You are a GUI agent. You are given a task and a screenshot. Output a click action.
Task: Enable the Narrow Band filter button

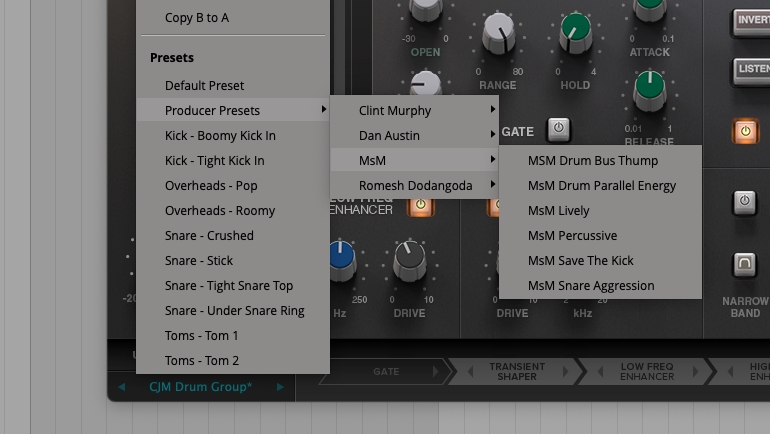pyautogui.click(x=744, y=264)
